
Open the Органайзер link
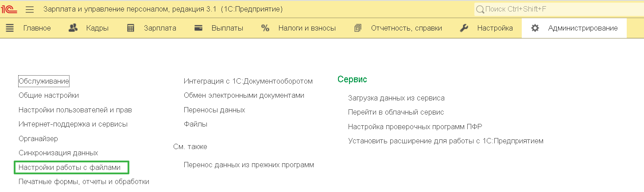pos(38,138)
